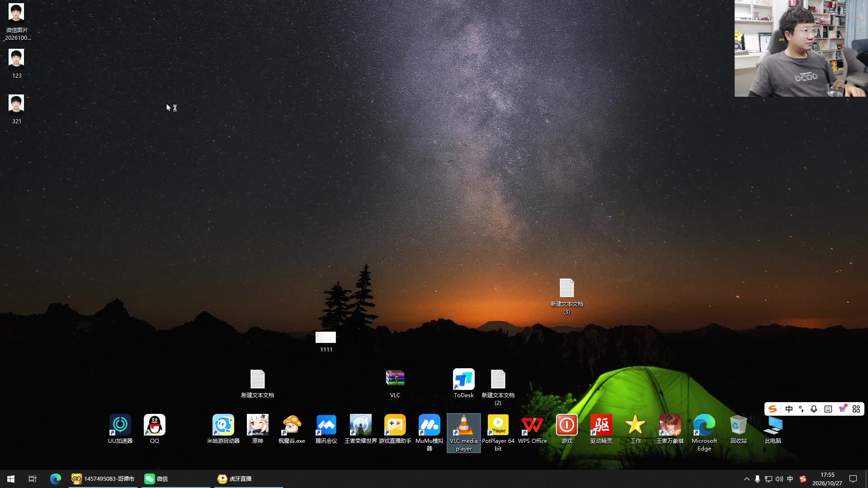Select the 腾讯会议 desktop icon

326,429
